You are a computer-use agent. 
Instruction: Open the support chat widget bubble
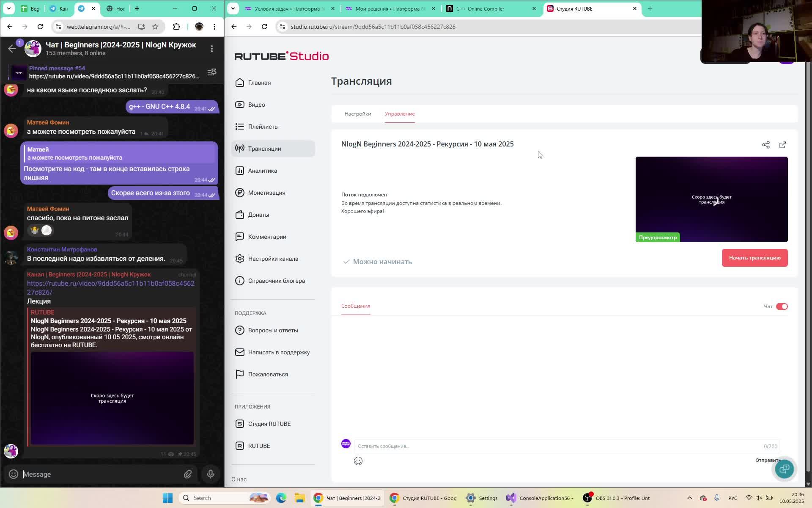pos(784,469)
